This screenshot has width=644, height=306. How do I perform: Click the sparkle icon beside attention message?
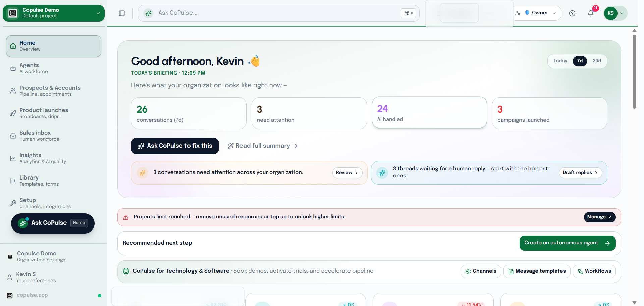click(x=143, y=173)
